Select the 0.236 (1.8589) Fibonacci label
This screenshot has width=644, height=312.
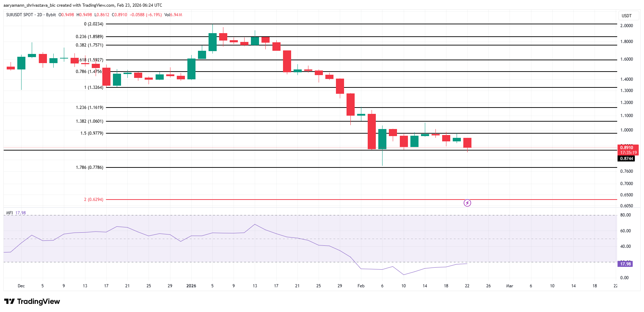pyautogui.click(x=90, y=37)
